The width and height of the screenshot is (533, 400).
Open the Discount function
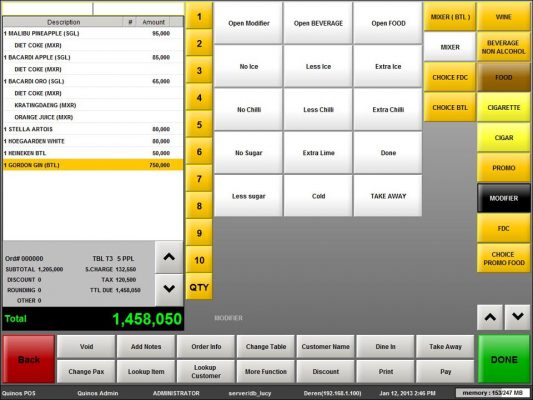click(x=326, y=371)
